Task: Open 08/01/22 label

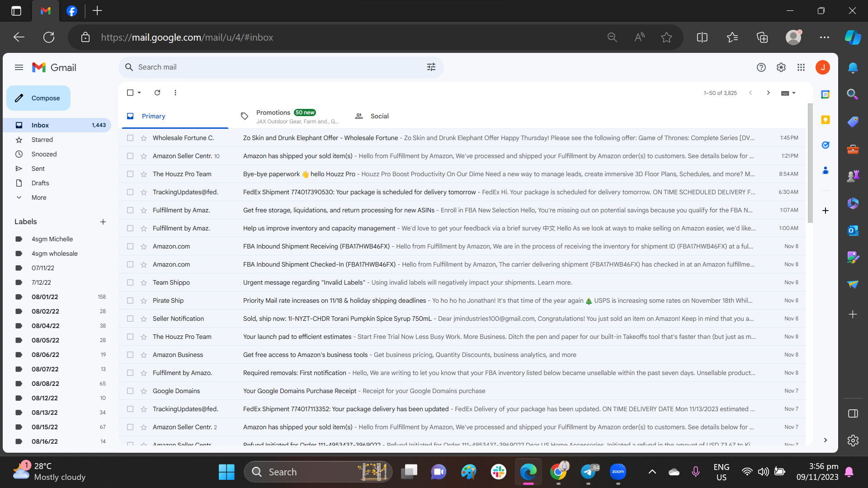Action: click(x=45, y=297)
